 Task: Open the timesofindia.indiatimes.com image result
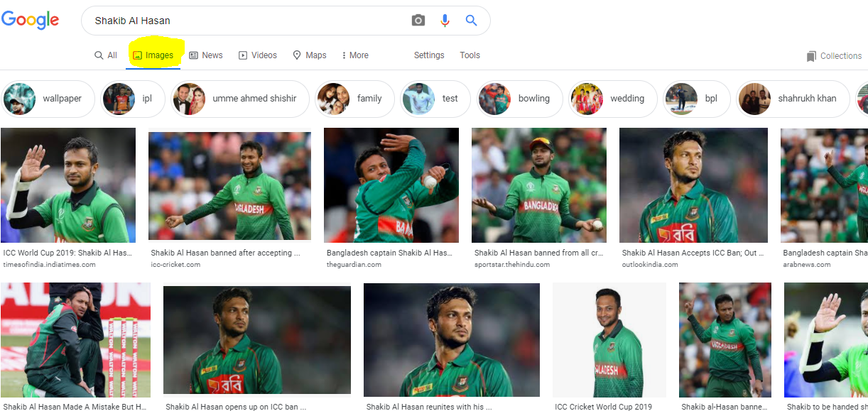coord(68,185)
